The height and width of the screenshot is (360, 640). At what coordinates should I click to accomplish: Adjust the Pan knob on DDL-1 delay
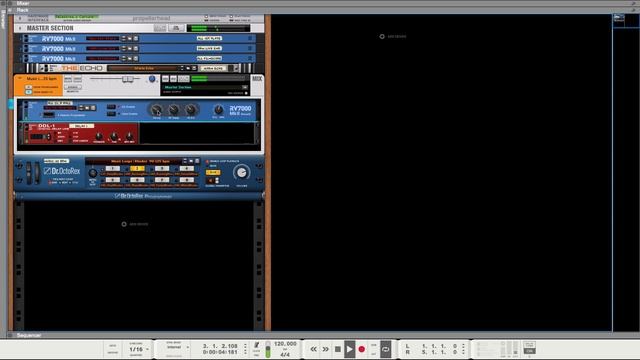[114, 136]
